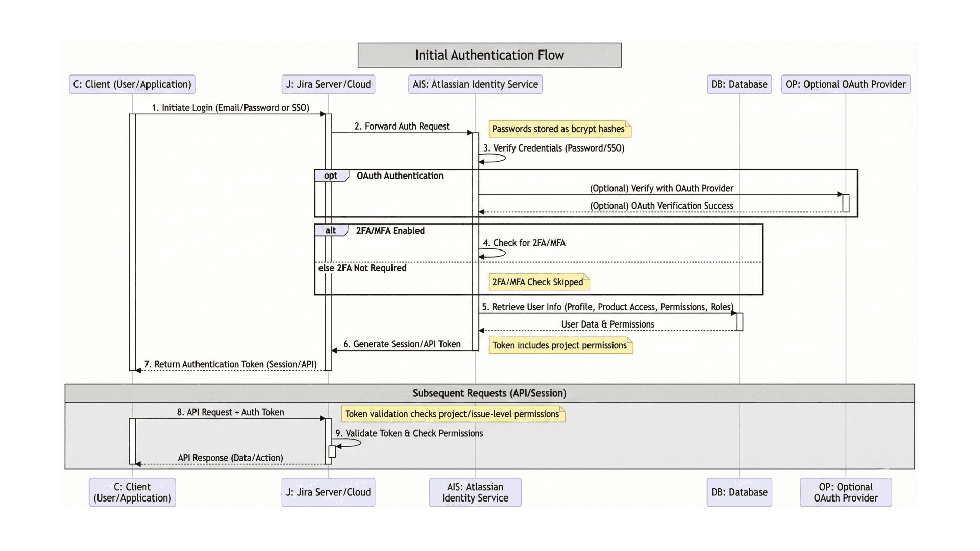Click the Subsequent Requests (API/Session) header bar

[x=489, y=393]
